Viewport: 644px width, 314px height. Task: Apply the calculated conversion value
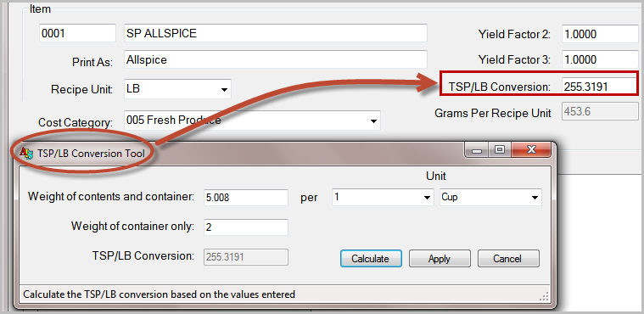pos(440,259)
